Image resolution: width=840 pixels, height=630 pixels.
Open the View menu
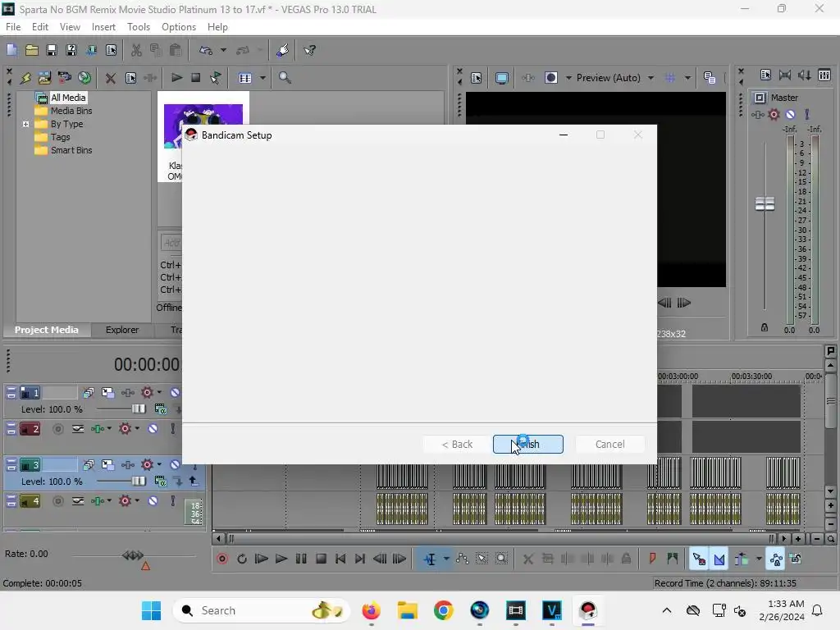point(70,27)
